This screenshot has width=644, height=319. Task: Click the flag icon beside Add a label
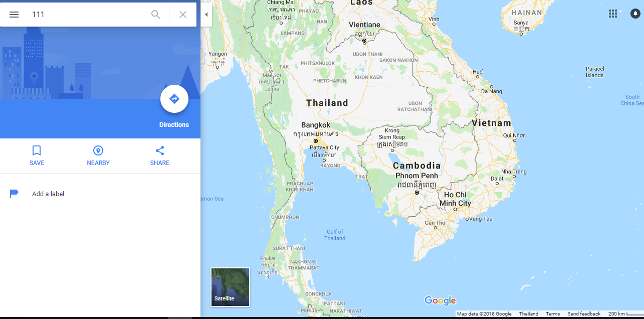pyautogui.click(x=14, y=194)
